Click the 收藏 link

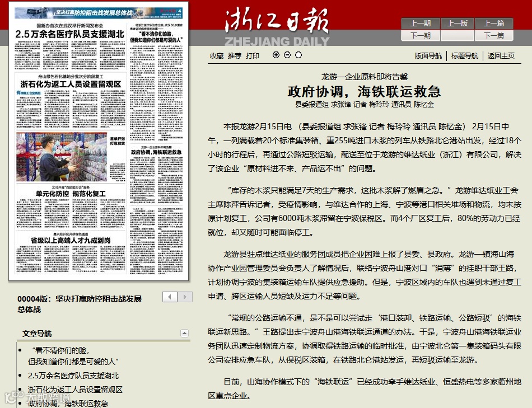pos(217,56)
